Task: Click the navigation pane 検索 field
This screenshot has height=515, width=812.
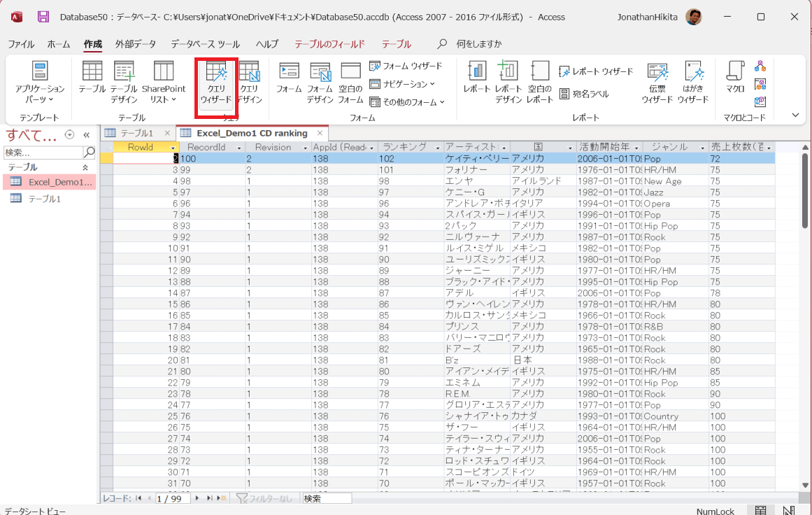Action: (43, 153)
